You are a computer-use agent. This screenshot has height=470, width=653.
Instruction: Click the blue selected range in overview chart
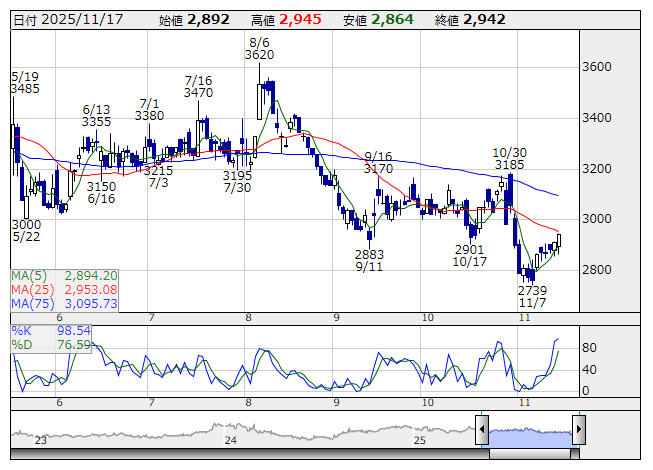tap(530, 432)
